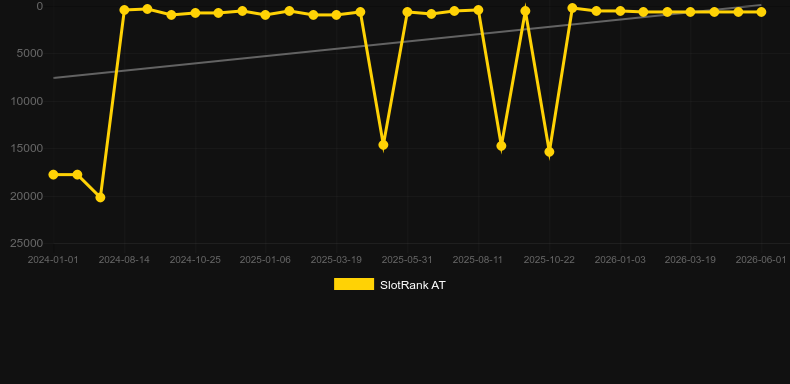
Task: Select the data point above 2025-08-11
Action: click(x=478, y=10)
